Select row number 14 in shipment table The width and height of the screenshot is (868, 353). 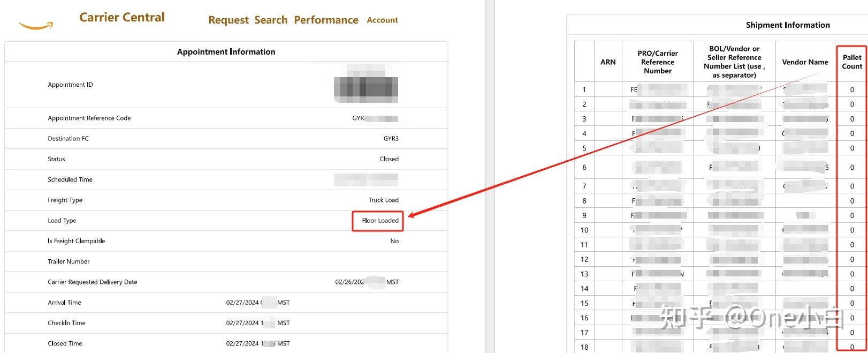point(584,288)
